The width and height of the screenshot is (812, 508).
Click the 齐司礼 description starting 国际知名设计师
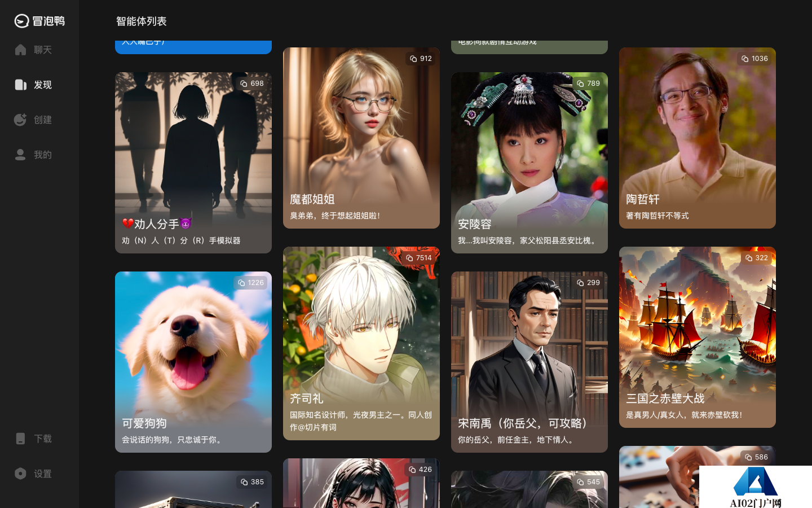pyautogui.click(x=361, y=421)
